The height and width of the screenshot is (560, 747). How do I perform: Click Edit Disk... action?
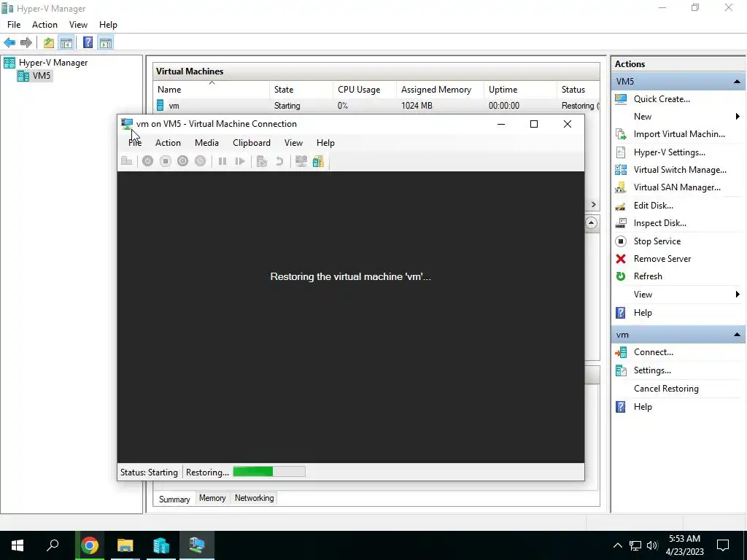[x=653, y=206]
